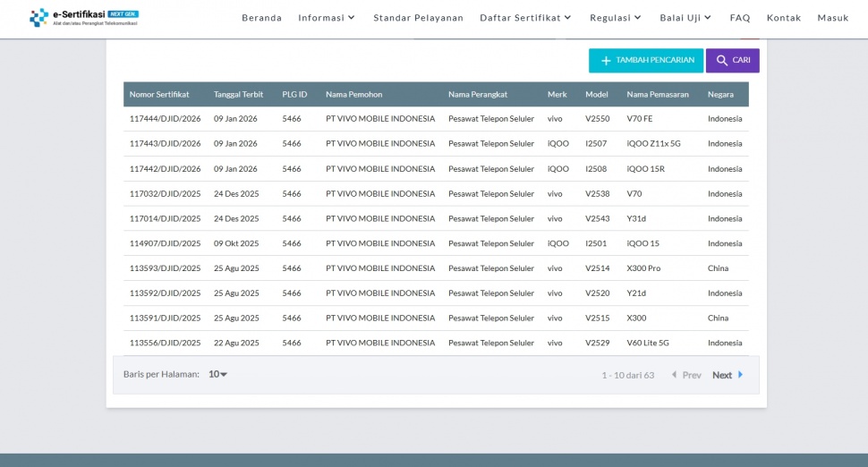Click the magnifier icon on Cari button
Image resolution: width=868 pixels, height=467 pixels.
[721, 61]
